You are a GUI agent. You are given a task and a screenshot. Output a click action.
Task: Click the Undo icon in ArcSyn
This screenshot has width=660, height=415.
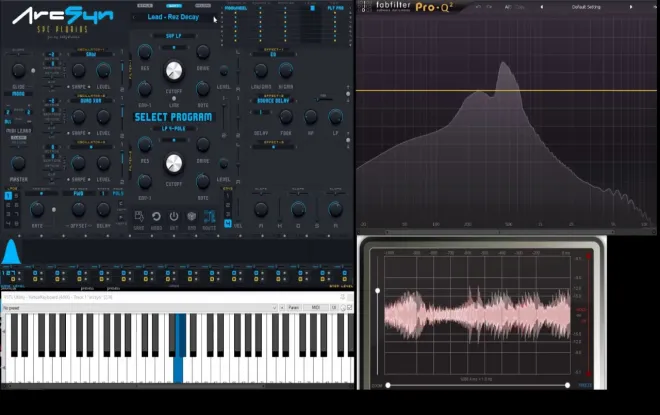click(156, 216)
